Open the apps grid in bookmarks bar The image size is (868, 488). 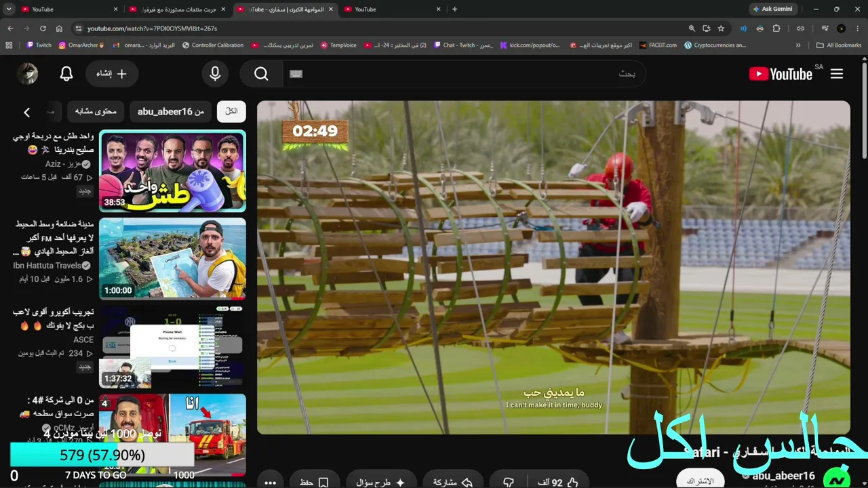[9, 45]
